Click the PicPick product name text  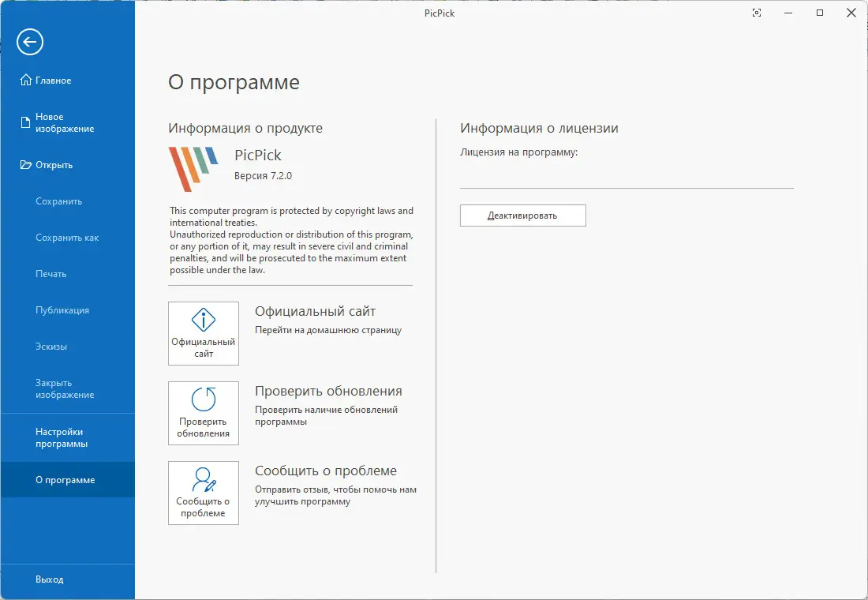(258, 155)
